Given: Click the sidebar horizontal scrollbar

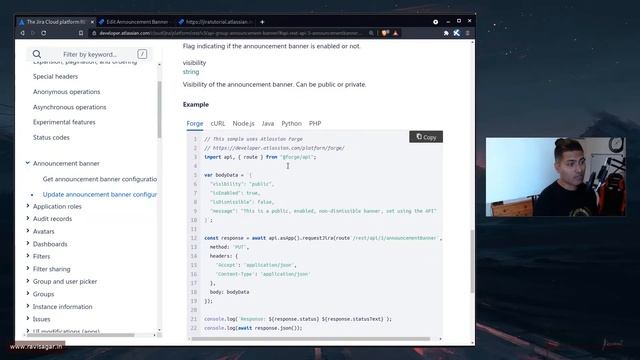Looking at the screenshot, I should pyautogui.click(x=81, y=335).
